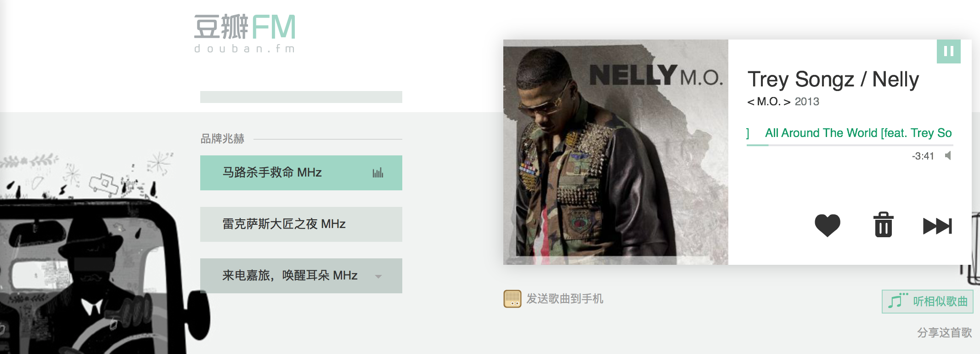The width and height of the screenshot is (980, 354).
Task: Select the 马路杀手救命 MHz channel
Action: click(x=301, y=173)
